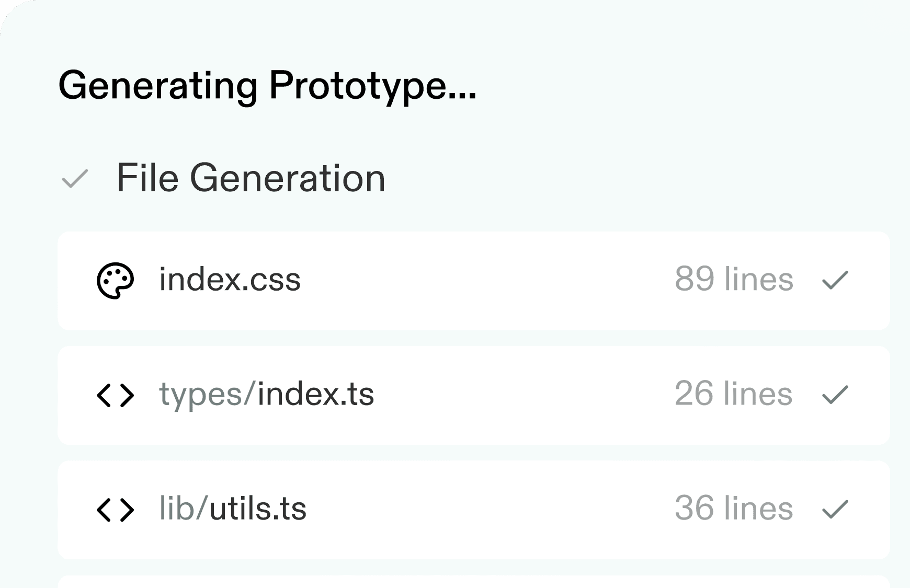Click the checkmark on the types/index.ts row
This screenshot has height=588, width=910.
[x=835, y=395]
